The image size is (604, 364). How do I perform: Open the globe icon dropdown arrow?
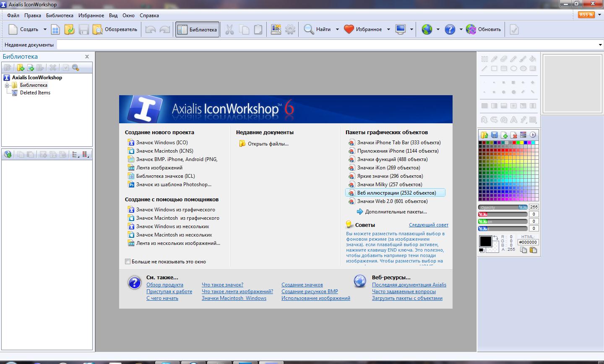pyautogui.click(x=438, y=29)
